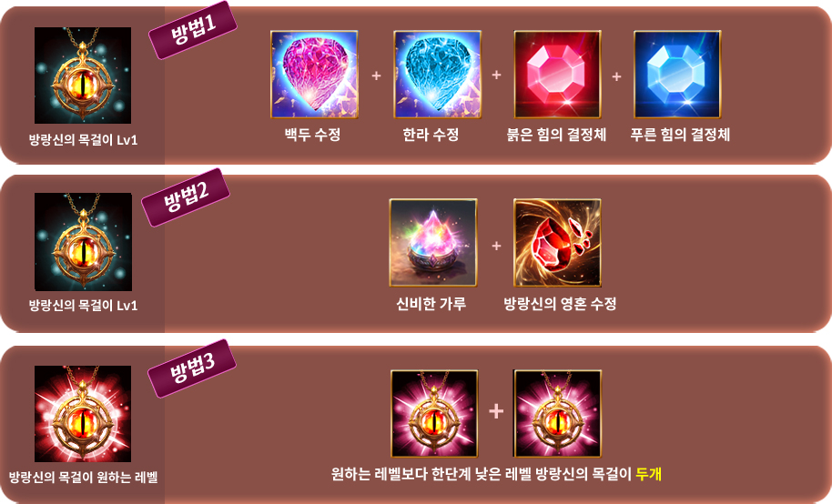Click the 신비한 가루 text label
This screenshot has height=504, width=832.
coord(431,304)
